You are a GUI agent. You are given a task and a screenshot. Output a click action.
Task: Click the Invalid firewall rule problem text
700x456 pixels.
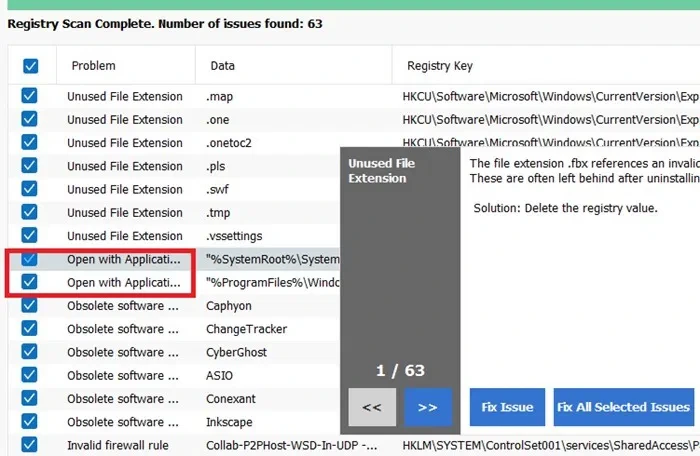(x=118, y=445)
